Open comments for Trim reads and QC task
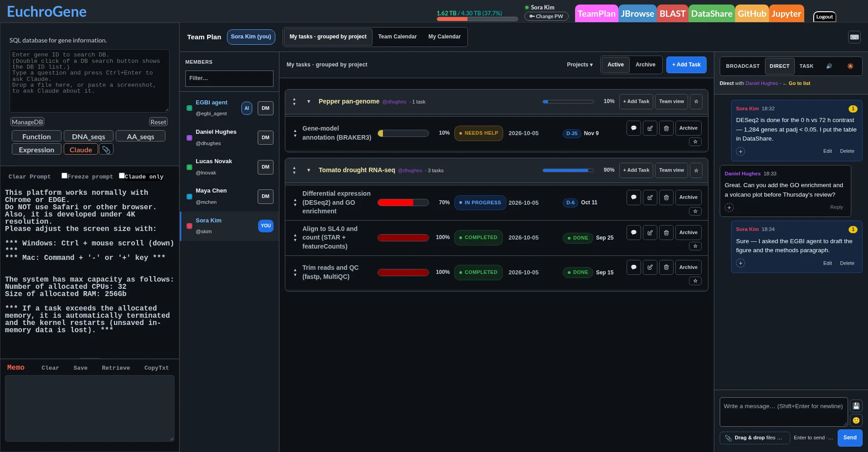This screenshot has width=868, height=452. click(x=634, y=268)
